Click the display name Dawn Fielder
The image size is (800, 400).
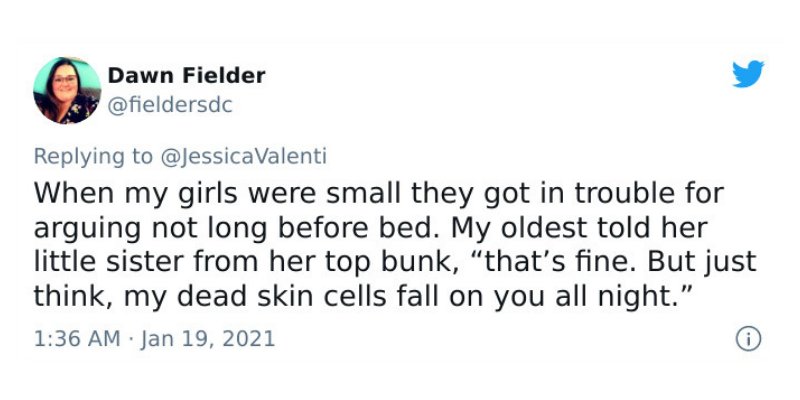click(186, 76)
